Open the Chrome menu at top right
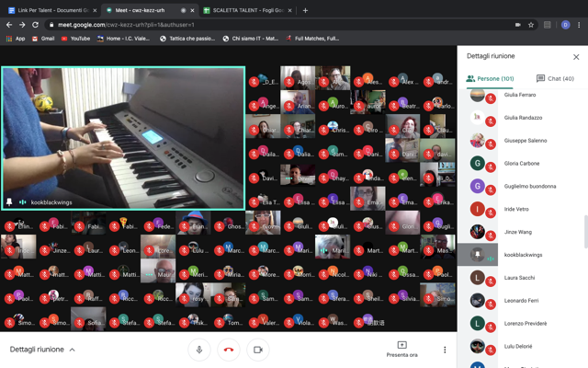This screenshot has height=368, width=588. point(580,25)
